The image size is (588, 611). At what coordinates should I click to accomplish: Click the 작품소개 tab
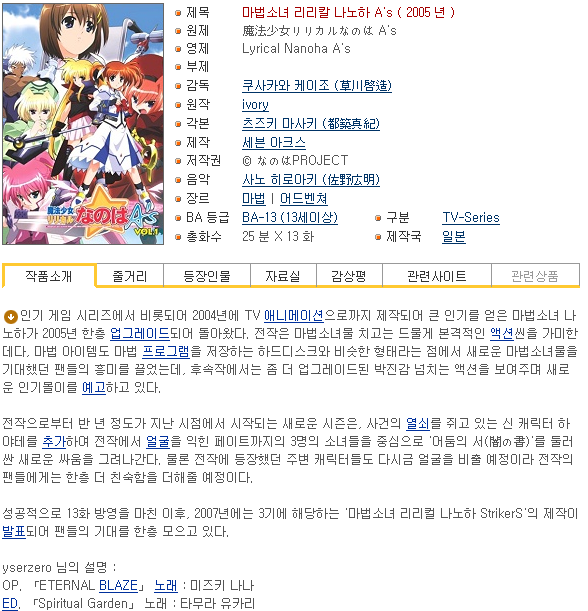49,276
